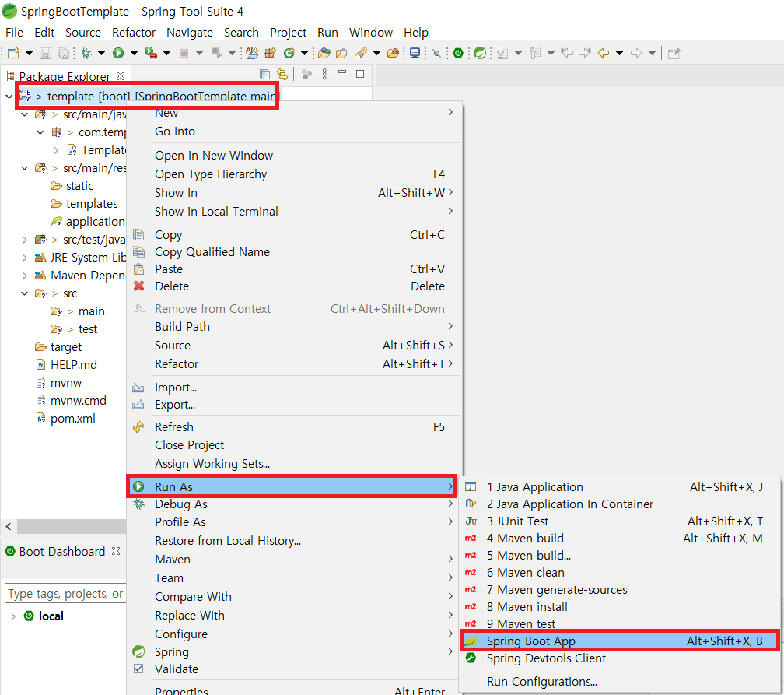Click the yellow Back arrow toolbar icon
This screenshot has width=784, height=695.
(604, 53)
